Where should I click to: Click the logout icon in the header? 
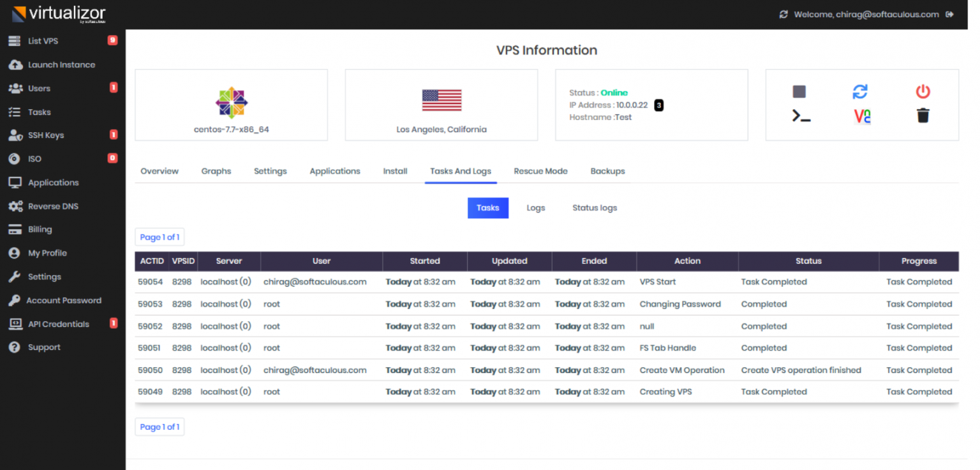951,14
